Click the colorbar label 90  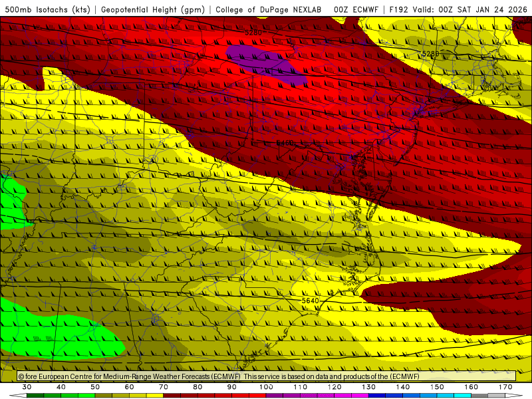[x=231, y=387]
